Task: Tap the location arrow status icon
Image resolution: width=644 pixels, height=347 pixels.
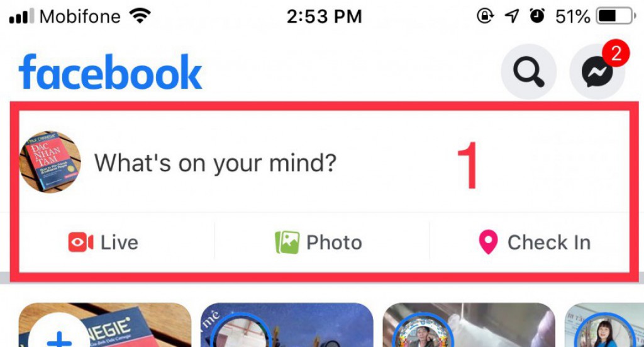Action: (512, 16)
